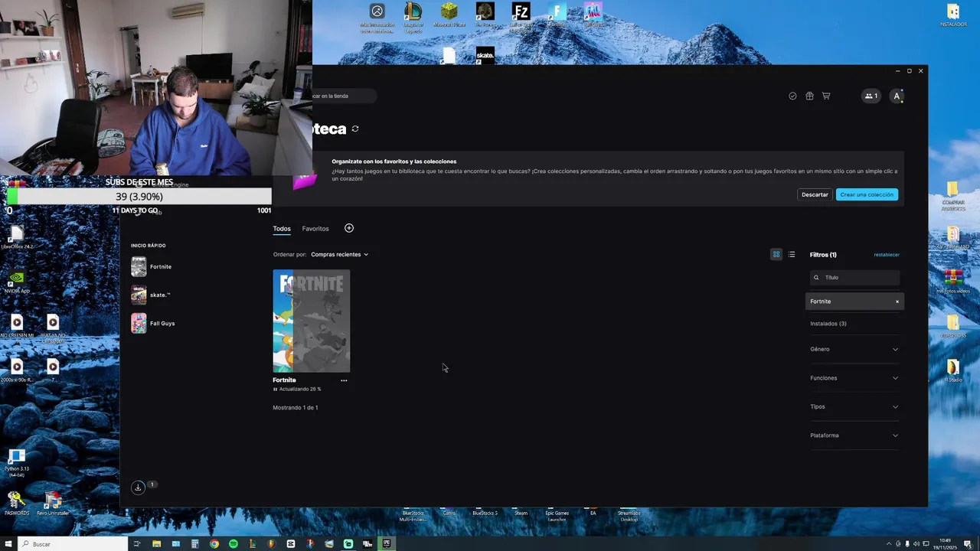Click the Fortnite game cover thumbnail
Image resolution: width=980 pixels, height=551 pixels.
click(x=312, y=321)
